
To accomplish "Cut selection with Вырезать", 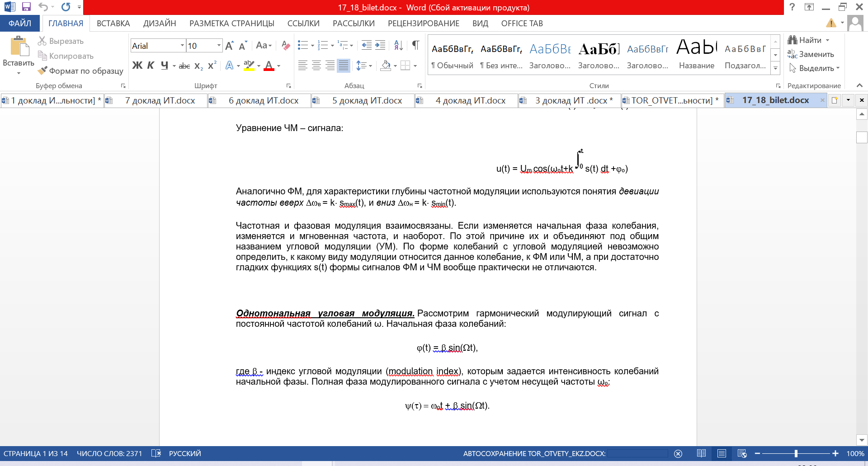I will (61, 41).
